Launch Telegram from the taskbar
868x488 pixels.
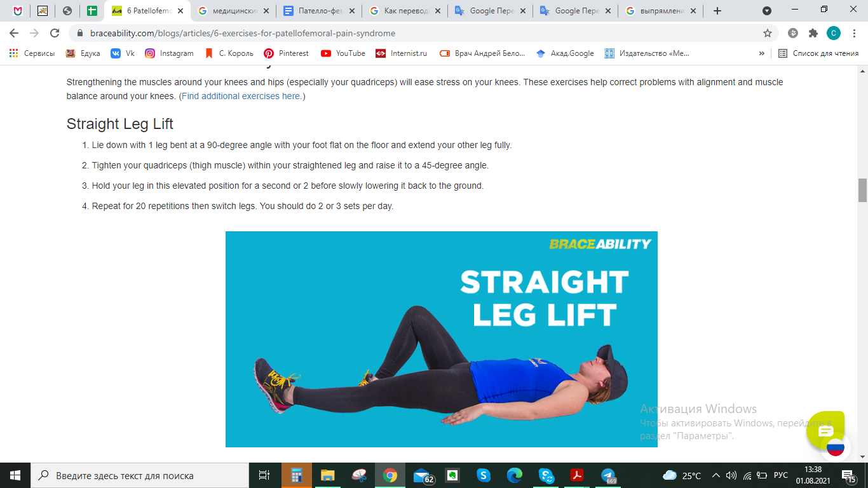608,475
